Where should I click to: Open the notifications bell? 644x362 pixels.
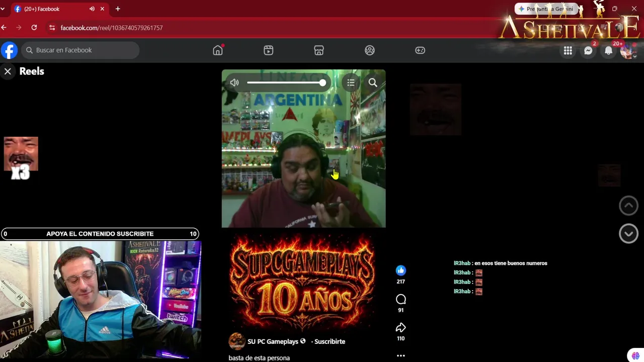pyautogui.click(x=609, y=50)
